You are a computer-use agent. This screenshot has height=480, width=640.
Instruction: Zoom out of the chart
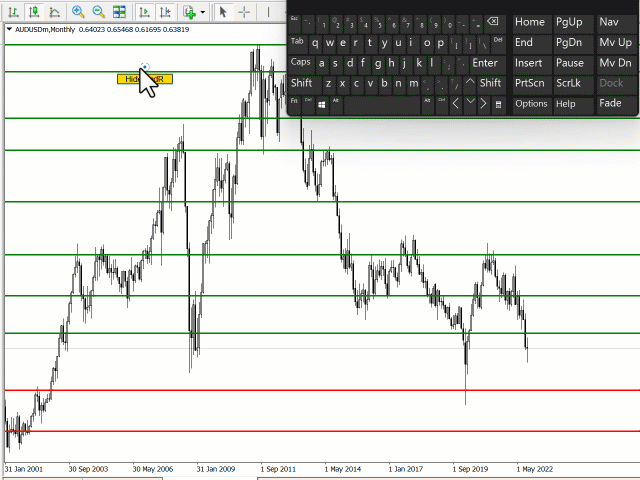point(98,12)
